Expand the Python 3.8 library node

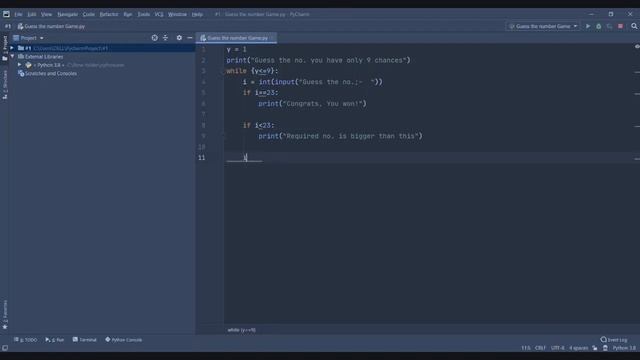click(x=19, y=65)
